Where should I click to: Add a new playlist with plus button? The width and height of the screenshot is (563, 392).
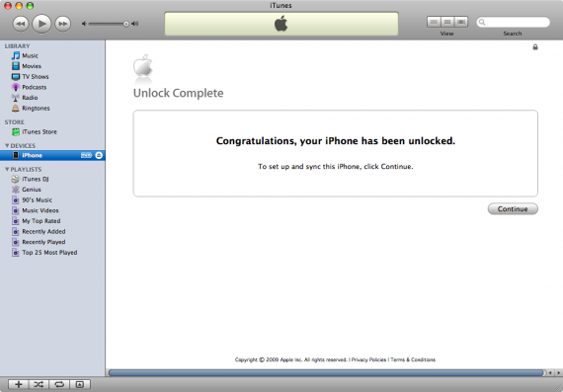(19, 384)
